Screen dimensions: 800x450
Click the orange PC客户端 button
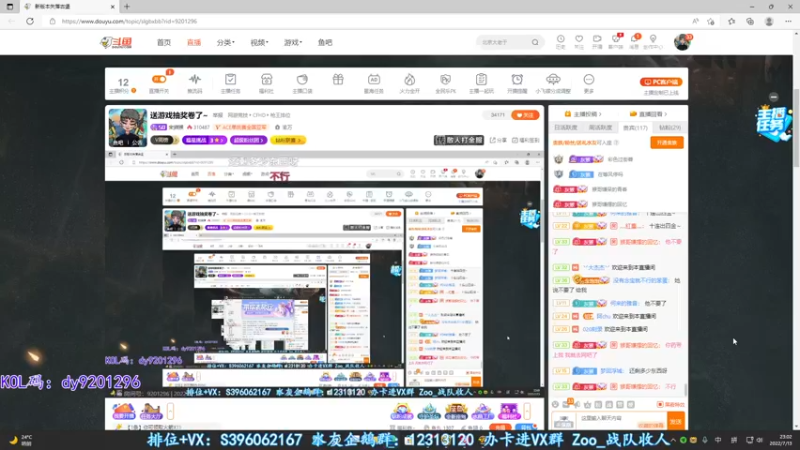(661, 82)
